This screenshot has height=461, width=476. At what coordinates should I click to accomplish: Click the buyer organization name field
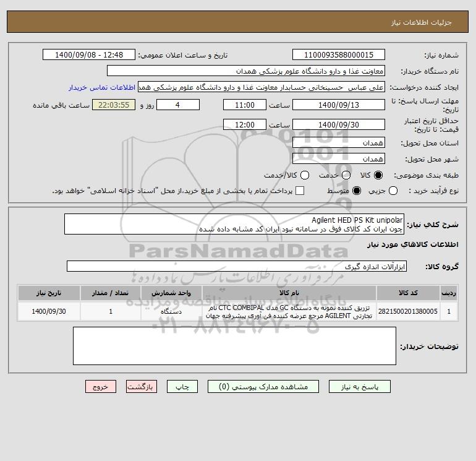[x=246, y=71]
